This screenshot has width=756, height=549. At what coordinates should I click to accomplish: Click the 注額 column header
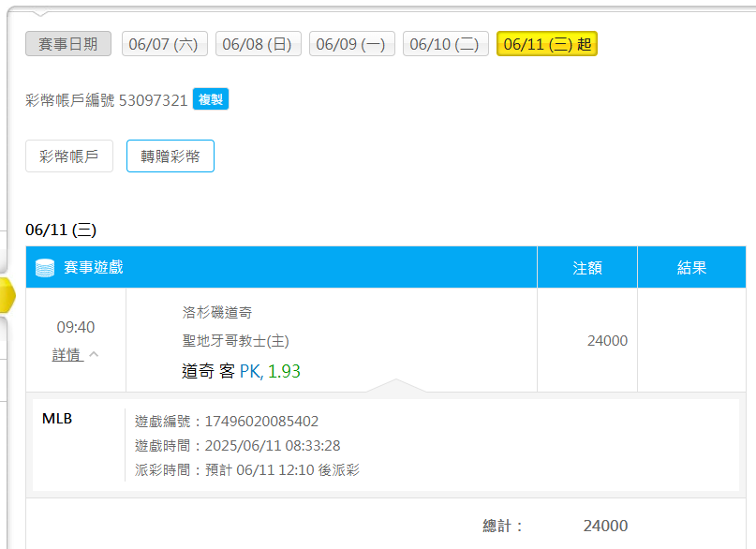click(x=587, y=268)
